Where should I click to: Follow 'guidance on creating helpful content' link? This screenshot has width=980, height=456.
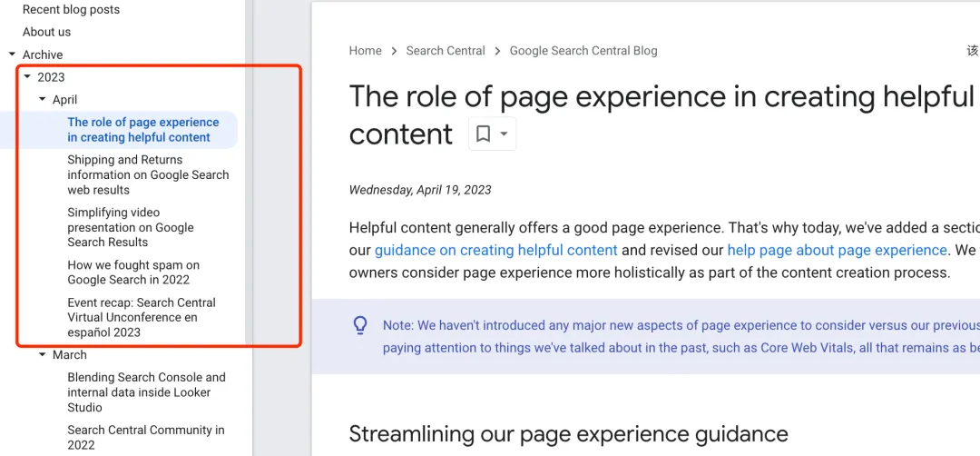495,250
